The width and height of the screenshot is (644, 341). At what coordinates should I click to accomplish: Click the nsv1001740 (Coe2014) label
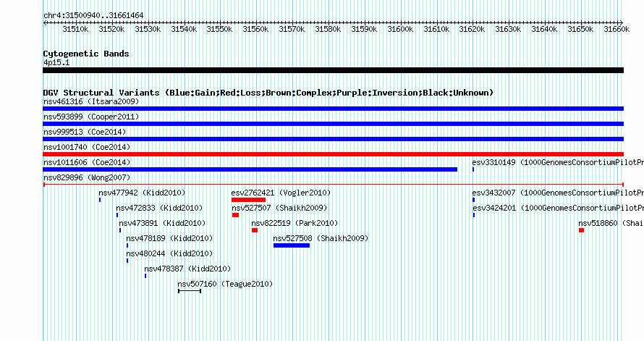tap(87, 147)
